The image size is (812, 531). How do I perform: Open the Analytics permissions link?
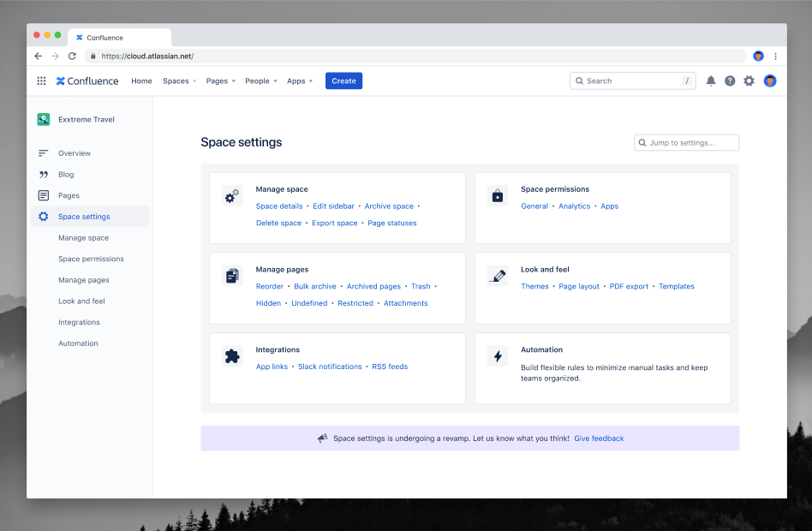(x=574, y=206)
